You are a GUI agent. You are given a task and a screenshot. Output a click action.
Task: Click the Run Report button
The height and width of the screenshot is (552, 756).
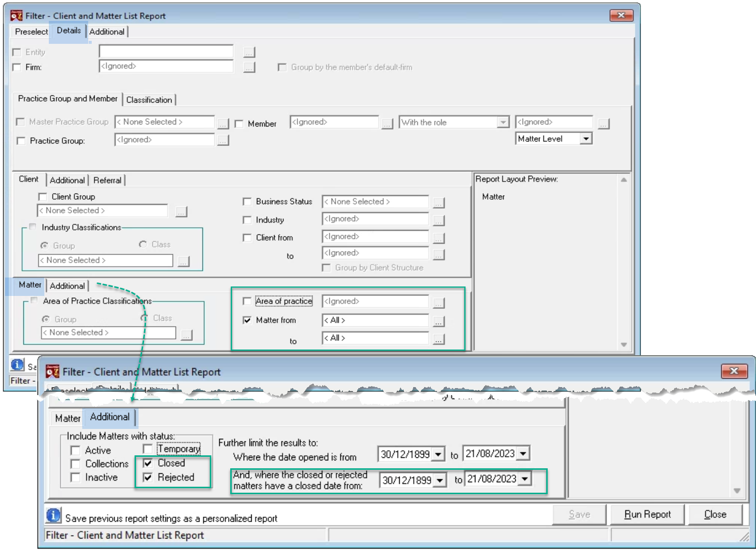click(647, 514)
